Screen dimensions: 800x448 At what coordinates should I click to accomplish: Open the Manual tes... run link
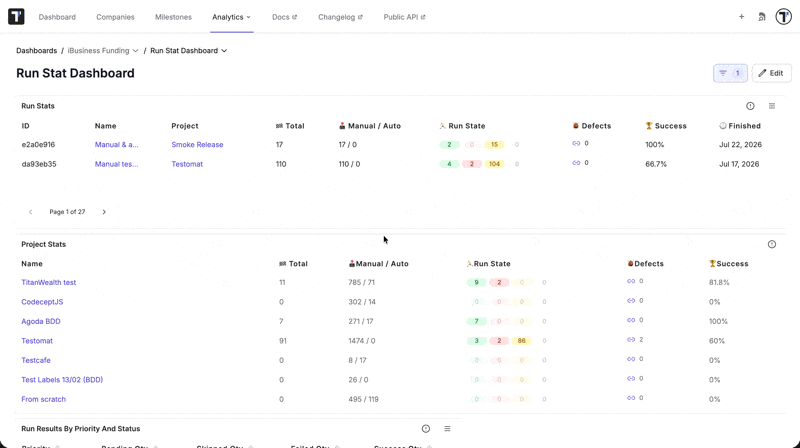116,164
